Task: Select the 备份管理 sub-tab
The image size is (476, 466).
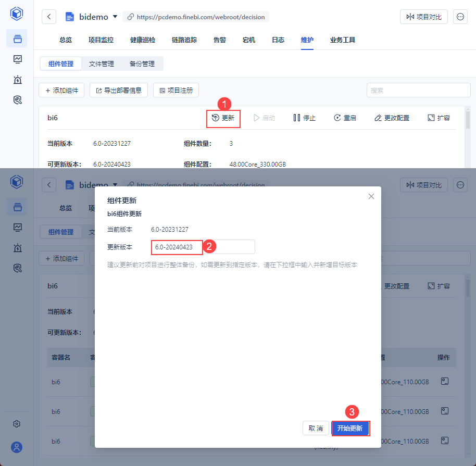Action: pos(142,64)
